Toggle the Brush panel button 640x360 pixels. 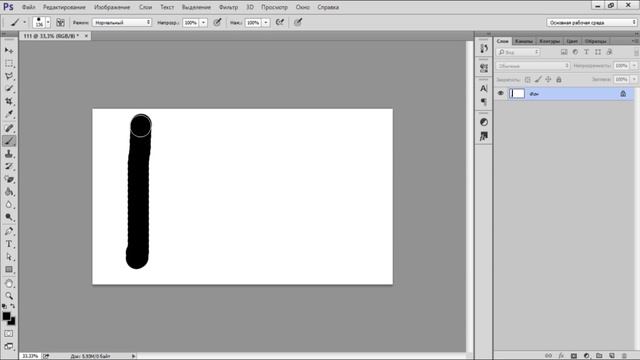[x=60, y=22]
